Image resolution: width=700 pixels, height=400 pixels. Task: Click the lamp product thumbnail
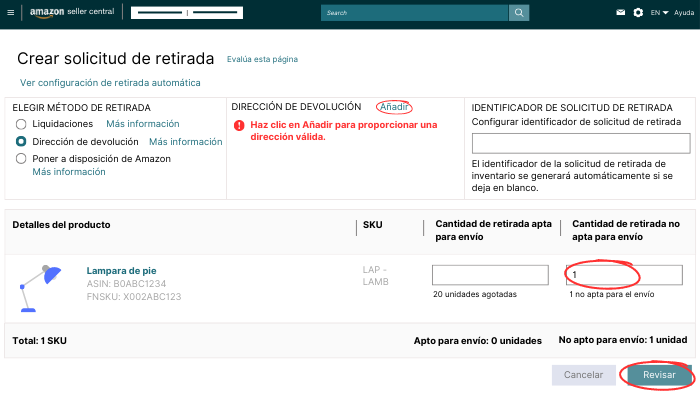click(x=39, y=288)
